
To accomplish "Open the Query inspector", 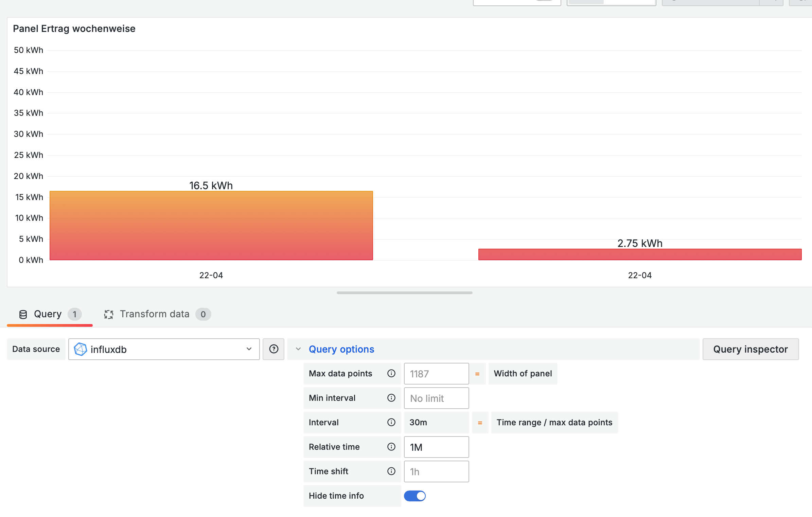I will 750,349.
